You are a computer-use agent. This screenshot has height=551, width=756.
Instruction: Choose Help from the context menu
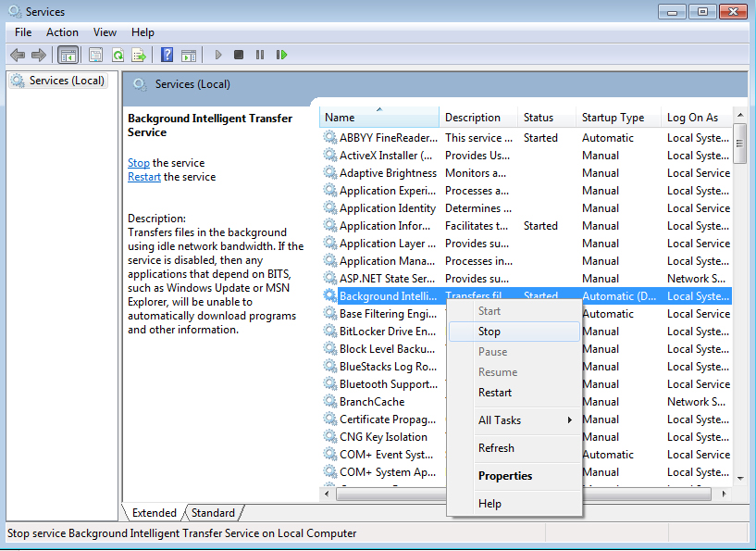tap(514, 503)
